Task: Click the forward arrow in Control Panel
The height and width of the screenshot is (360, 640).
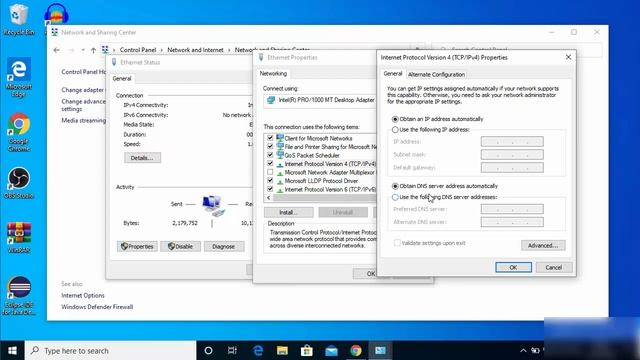Action: 71,50
